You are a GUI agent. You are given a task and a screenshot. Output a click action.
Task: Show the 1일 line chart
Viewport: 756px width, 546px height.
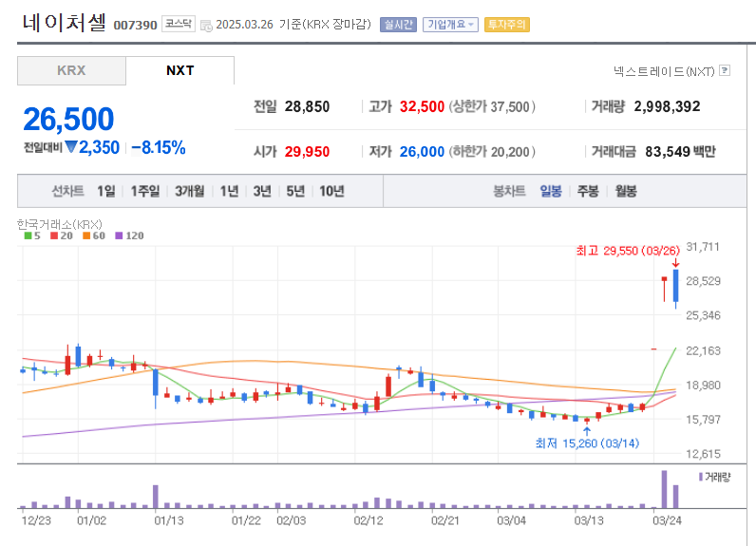click(106, 191)
